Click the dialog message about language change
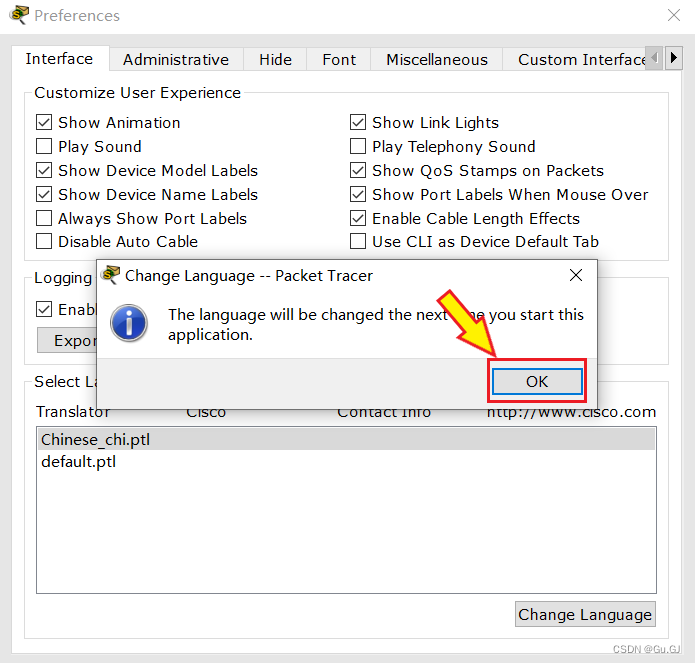This screenshot has height=663, width=695. [x=375, y=324]
